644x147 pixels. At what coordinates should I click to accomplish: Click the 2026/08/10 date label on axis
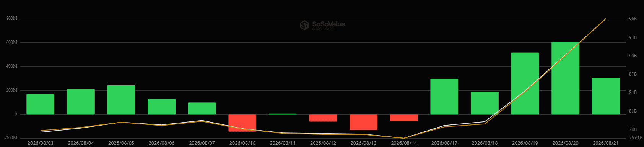(x=242, y=143)
